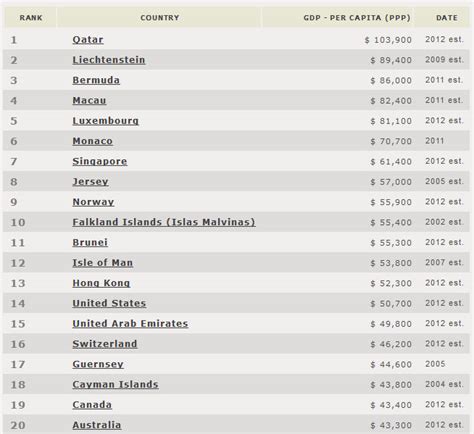Open the Isle of Man link
The height and width of the screenshot is (434, 474).
(x=103, y=263)
